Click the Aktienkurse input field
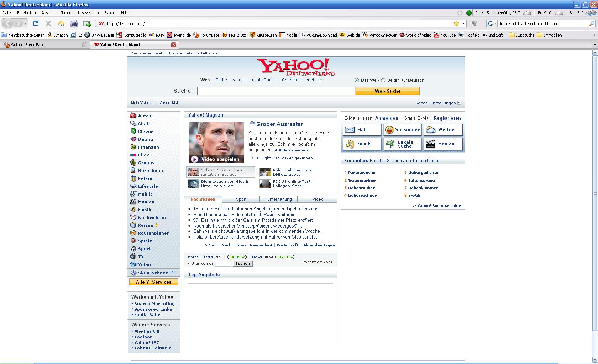598x364 pixels. 223,263
